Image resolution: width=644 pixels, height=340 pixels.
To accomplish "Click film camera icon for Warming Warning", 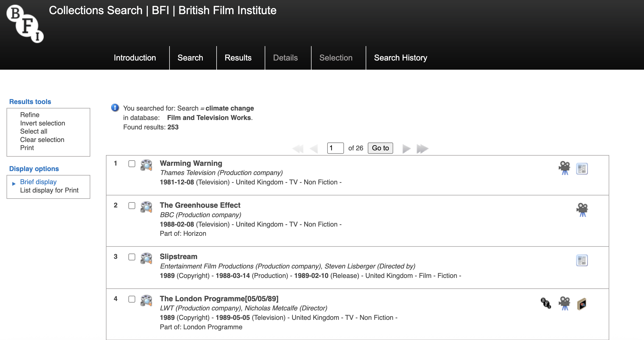I will click(564, 168).
